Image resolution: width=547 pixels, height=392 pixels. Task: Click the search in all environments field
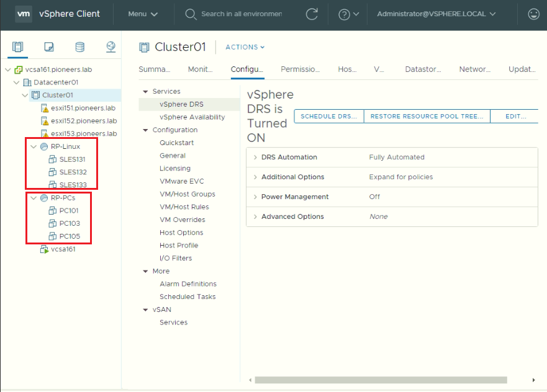tap(242, 14)
